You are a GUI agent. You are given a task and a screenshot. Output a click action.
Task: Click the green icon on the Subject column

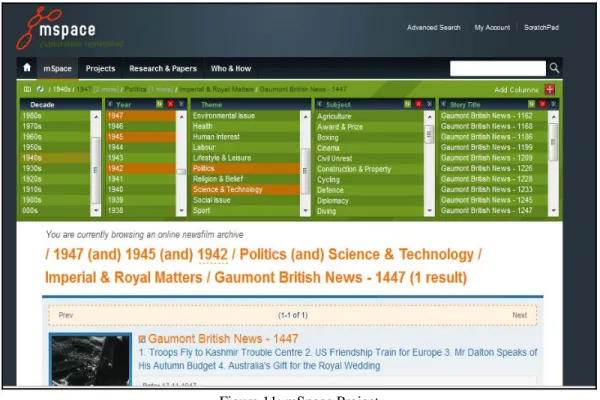click(408, 104)
